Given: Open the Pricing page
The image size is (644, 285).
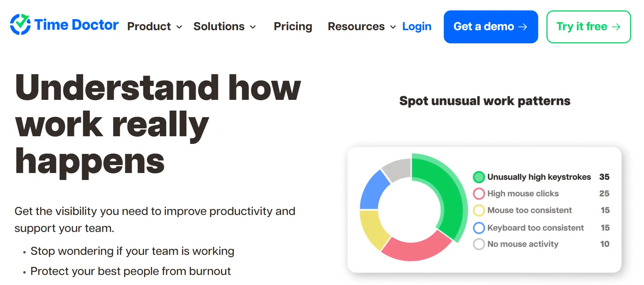Looking at the screenshot, I should pyautogui.click(x=293, y=26).
